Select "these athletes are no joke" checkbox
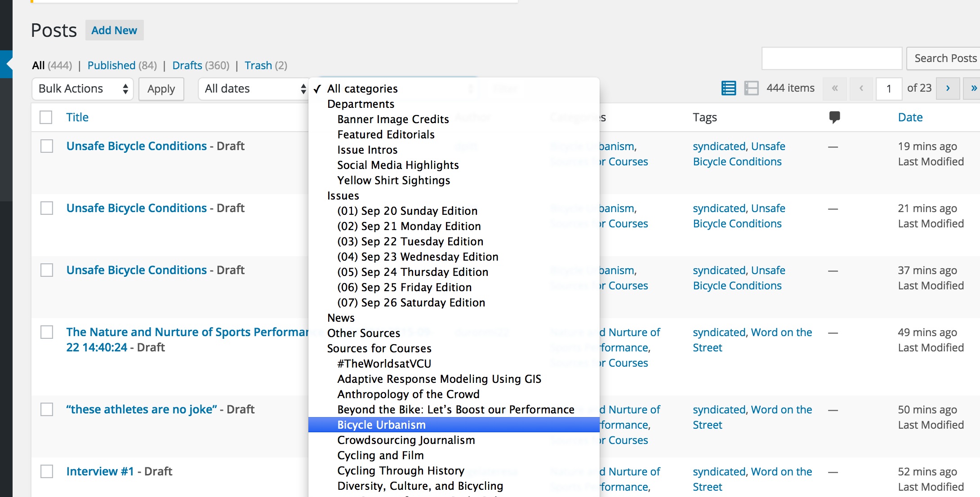The width and height of the screenshot is (980, 497). click(47, 409)
